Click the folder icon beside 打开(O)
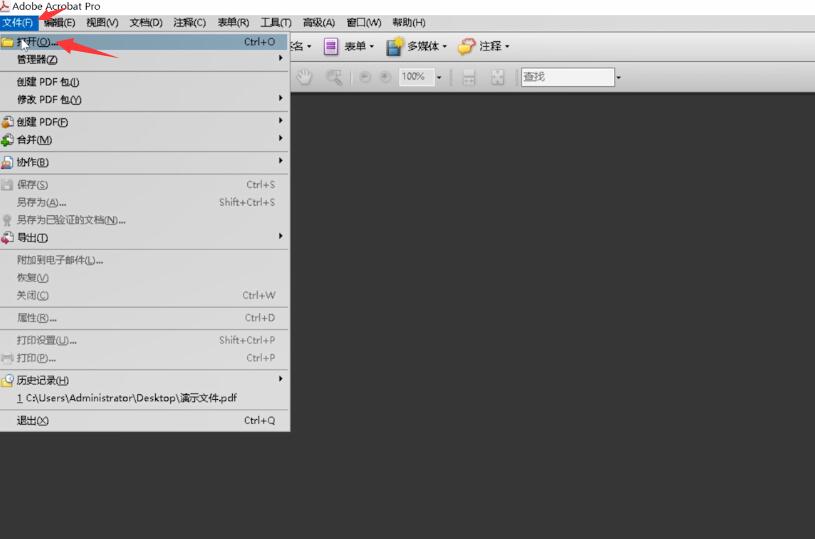 [7, 42]
